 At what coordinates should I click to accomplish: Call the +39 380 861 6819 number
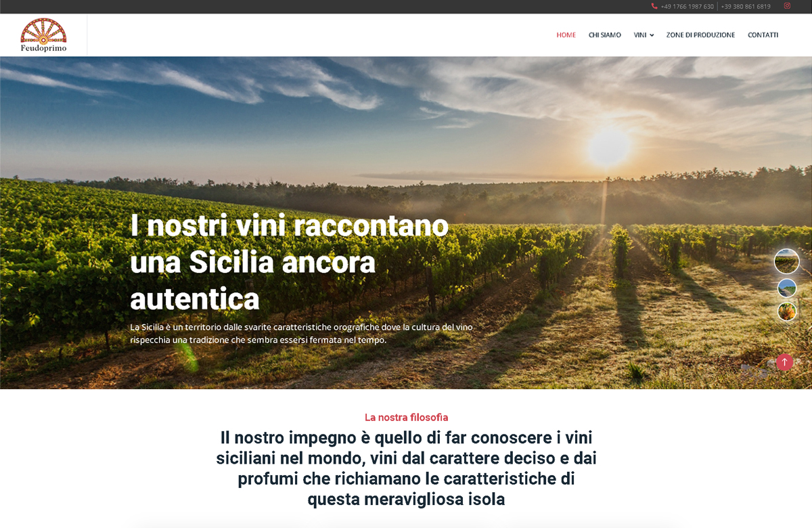(746, 6)
